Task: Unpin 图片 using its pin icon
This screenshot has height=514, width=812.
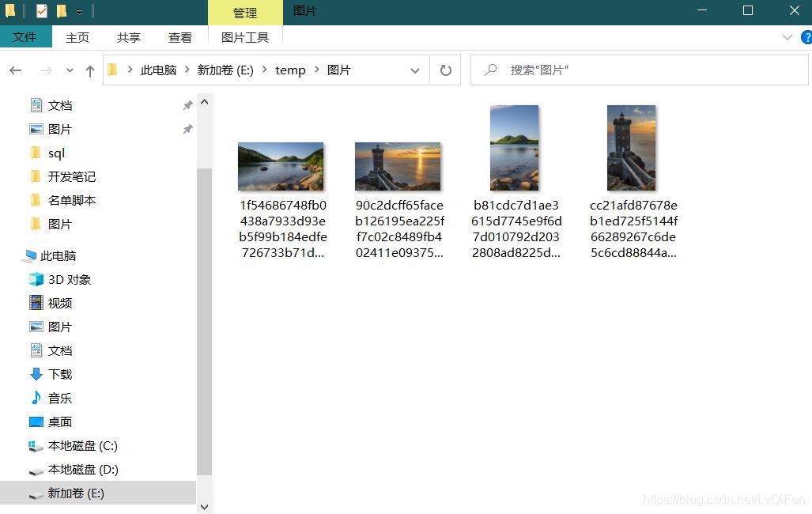Action: click(x=187, y=129)
